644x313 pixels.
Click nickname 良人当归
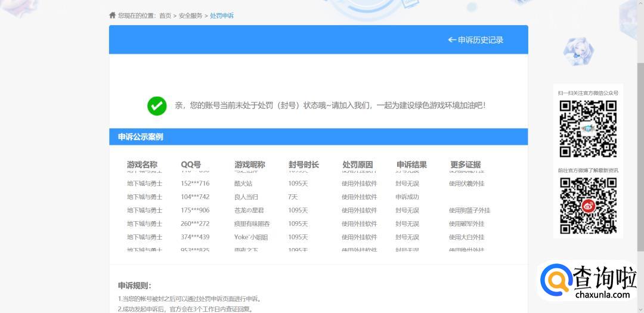point(246,197)
